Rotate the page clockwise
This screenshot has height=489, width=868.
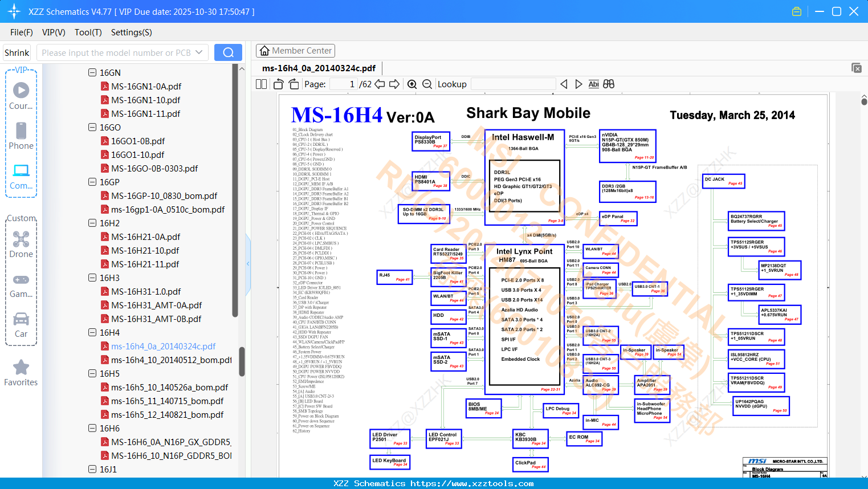[x=294, y=84]
